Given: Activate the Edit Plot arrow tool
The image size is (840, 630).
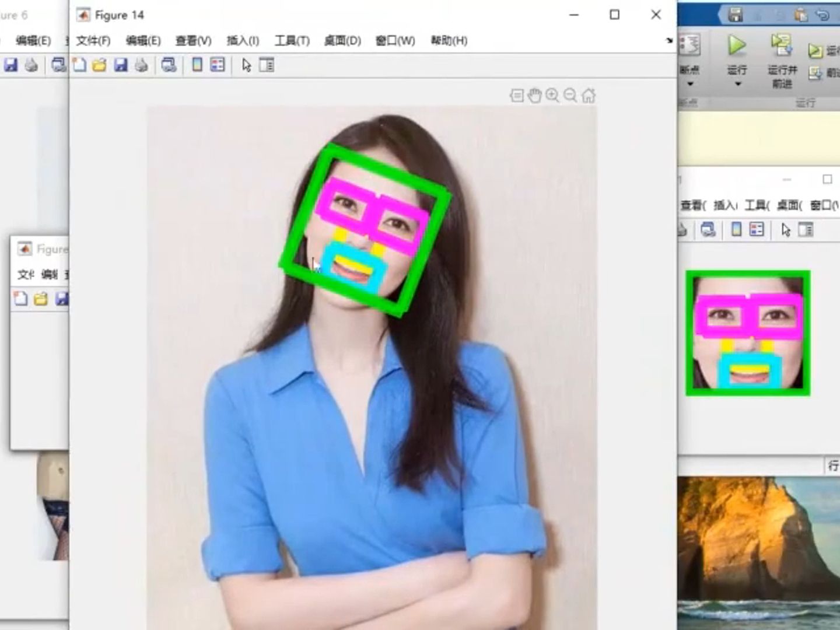Looking at the screenshot, I should [246, 65].
